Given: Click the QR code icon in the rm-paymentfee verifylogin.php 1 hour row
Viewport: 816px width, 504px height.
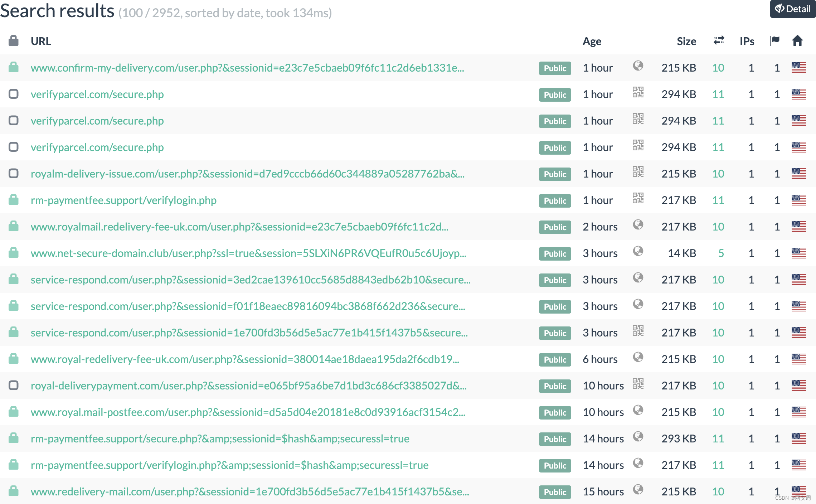Looking at the screenshot, I should click(x=638, y=198).
